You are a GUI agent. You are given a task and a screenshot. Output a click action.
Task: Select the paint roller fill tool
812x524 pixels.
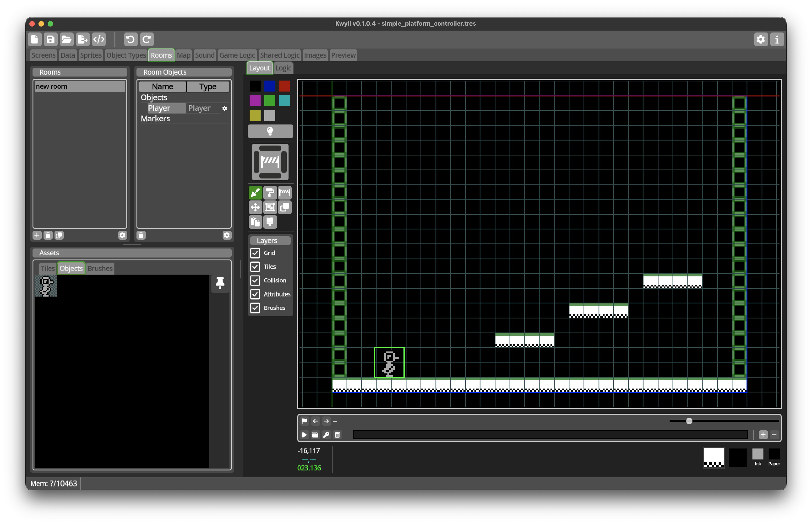pyautogui.click(x=270, y=193)
